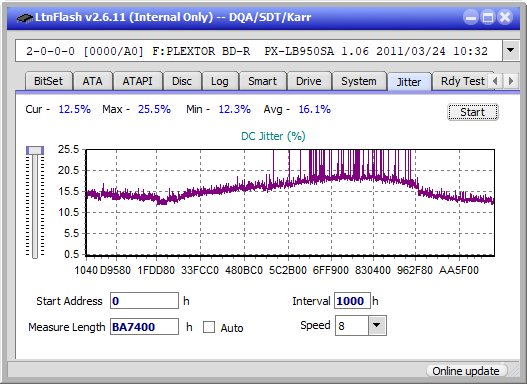527x384 pixels.
Task: Minimize the LtnFlash window
Action: tap(471, 17)
